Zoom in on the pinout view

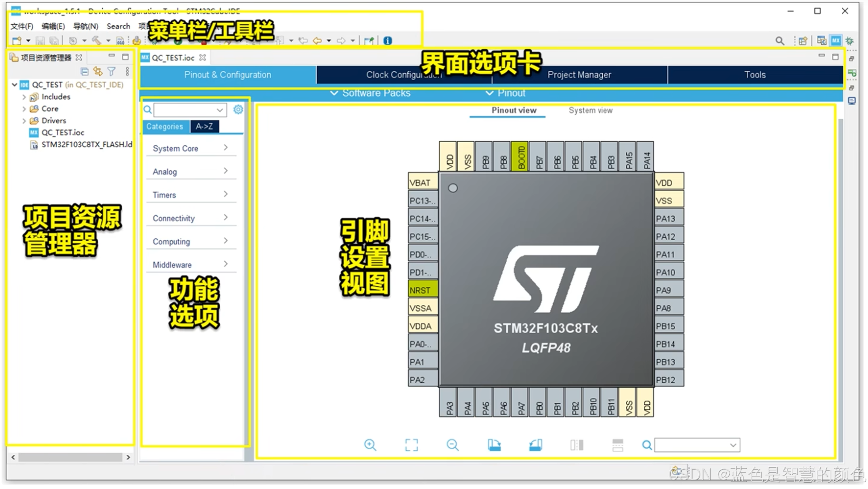[370, 445]
